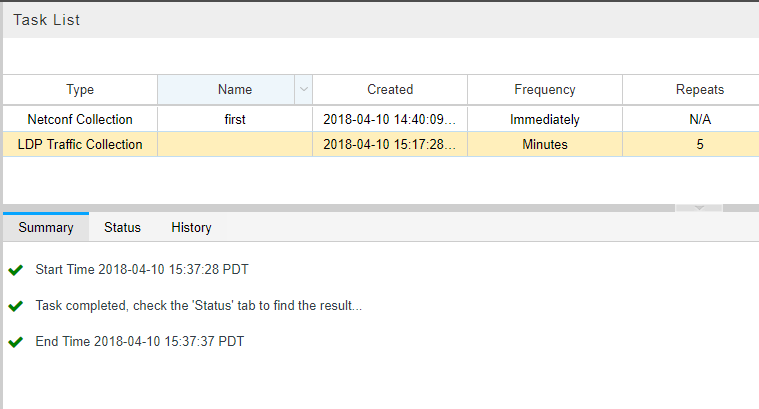Open the Name column dropdown arrow
Screen dimensions: 759x409
(304, 90)
